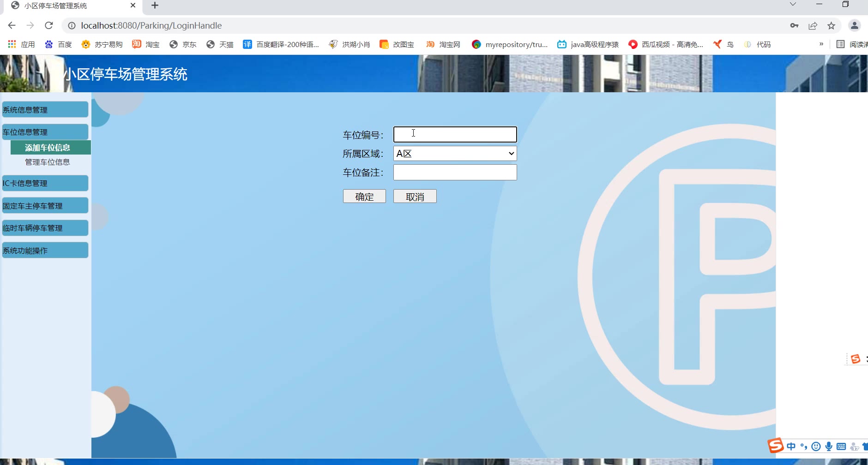Open the 所属区域 dropdown
Image resolution: width=868 pixels, height=465 pixels.
coord(455,154)
